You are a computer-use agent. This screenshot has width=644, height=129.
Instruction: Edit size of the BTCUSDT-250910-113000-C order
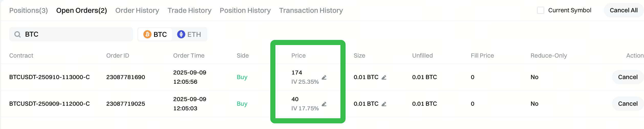pyautogui.click(x=384, y=77)
